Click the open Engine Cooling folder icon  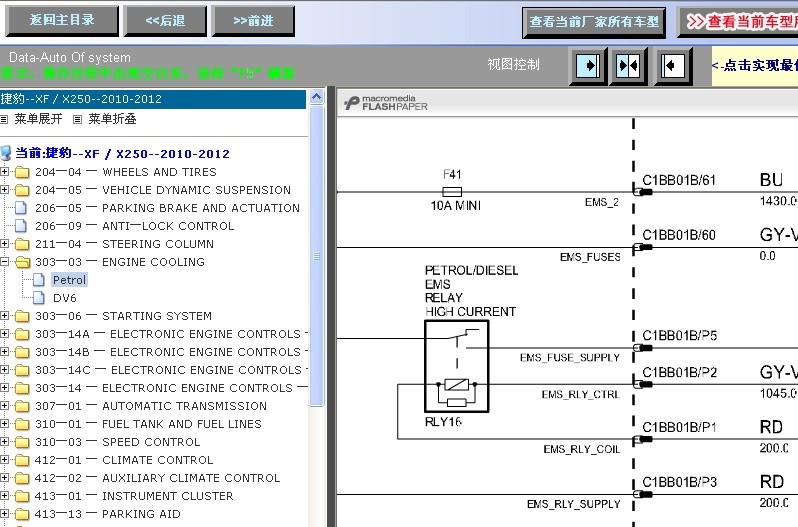coord(22,262)
